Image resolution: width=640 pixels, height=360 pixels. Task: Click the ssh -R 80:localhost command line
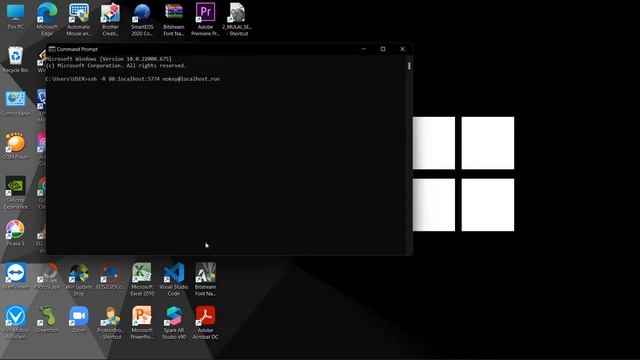pos(133,79)
